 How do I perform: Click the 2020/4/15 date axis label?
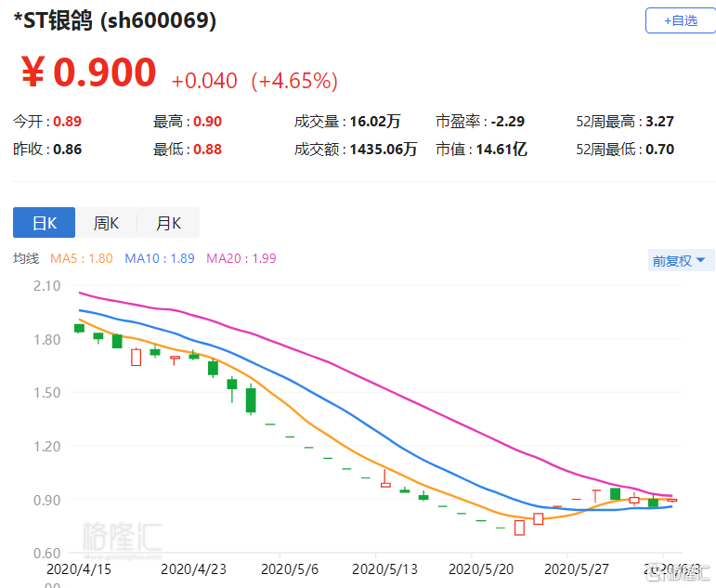point(79,569)
